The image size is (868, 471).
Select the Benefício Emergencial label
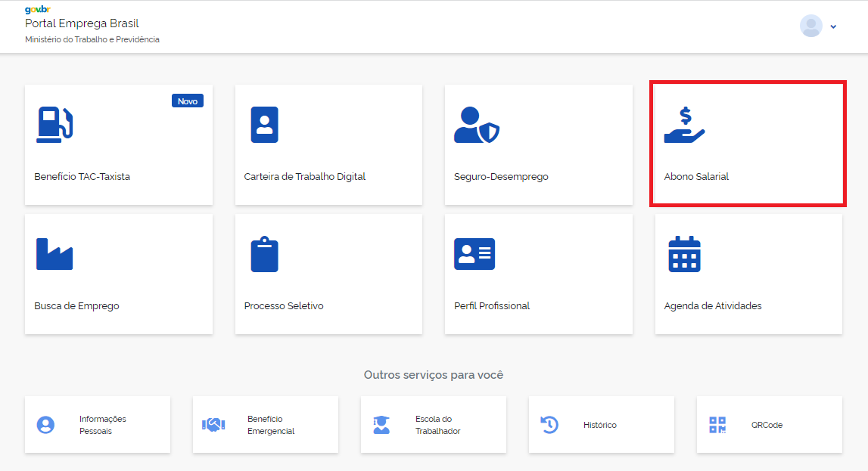271,425
